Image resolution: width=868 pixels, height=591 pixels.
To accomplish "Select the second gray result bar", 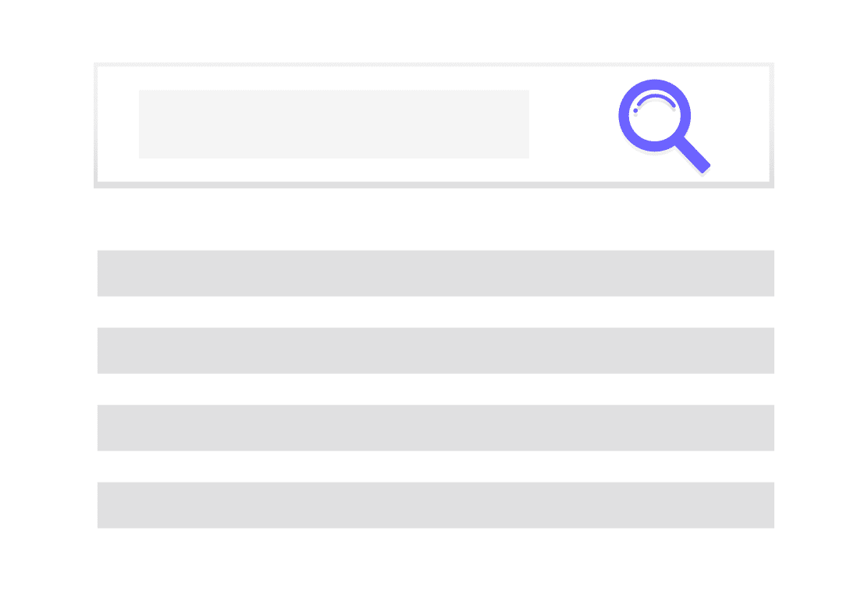I will 436,351.
